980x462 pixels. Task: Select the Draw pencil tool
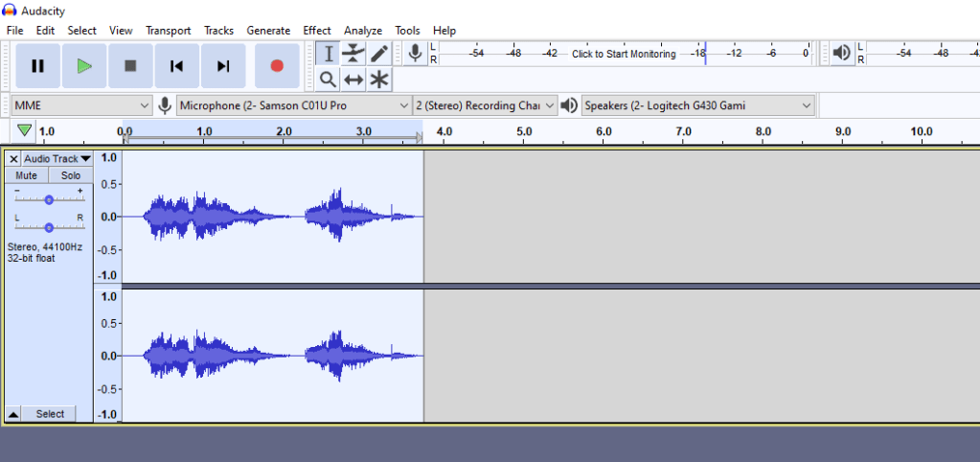tap(379, 54)
